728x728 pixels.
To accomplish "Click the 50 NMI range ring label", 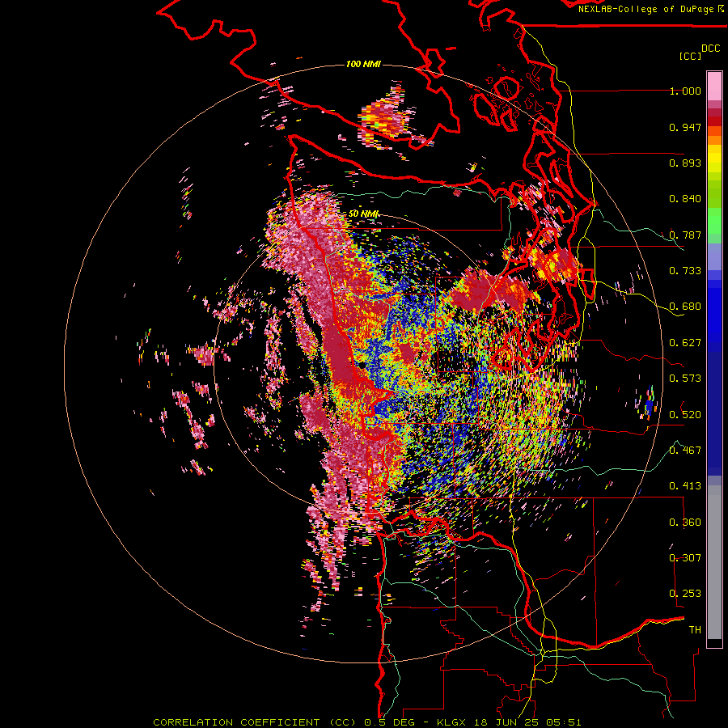I will (363, 214).
